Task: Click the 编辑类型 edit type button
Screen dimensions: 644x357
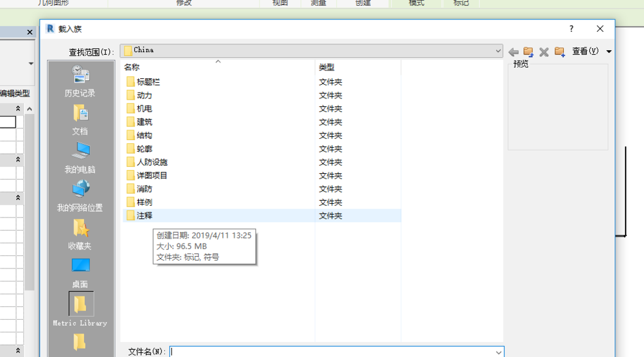Action: tap(15, 94)
